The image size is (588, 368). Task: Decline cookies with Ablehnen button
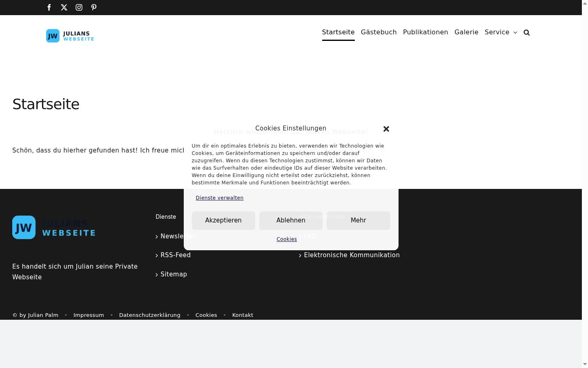click(291, 220)
